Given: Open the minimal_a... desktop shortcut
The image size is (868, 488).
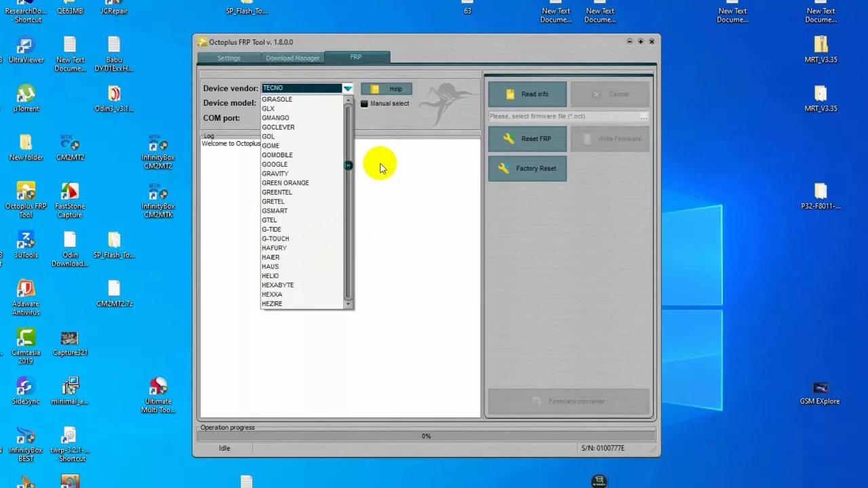Looking at the screenshot, I should pyautogui.click(x=70, y=392).
